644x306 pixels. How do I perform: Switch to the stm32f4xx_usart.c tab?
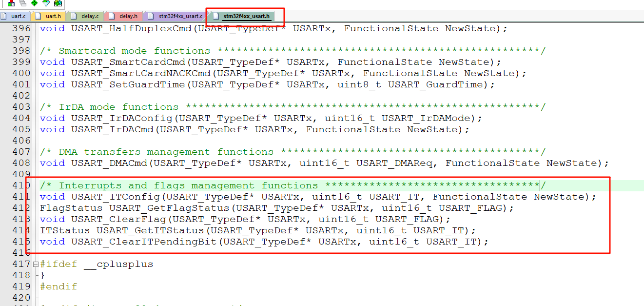pos(176,16)
